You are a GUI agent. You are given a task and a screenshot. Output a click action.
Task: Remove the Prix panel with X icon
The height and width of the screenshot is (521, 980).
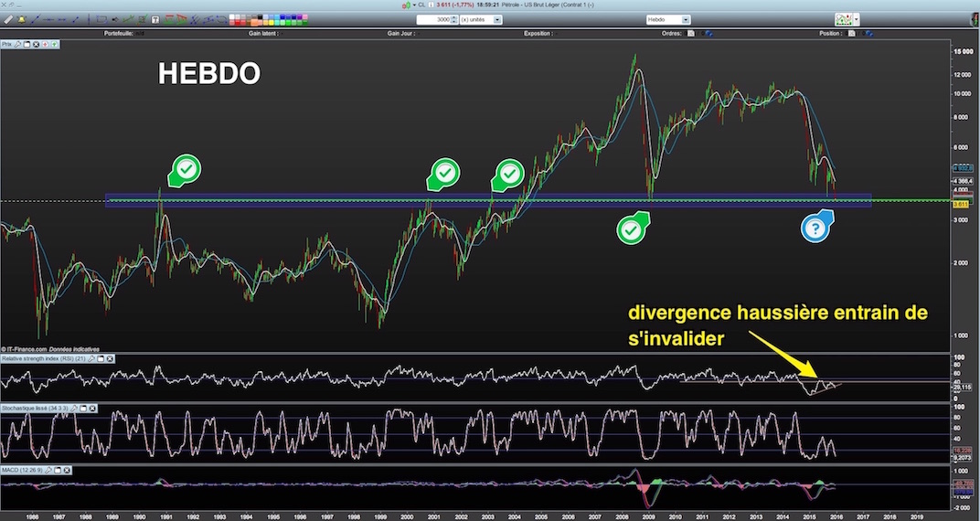click(x=37, y=45)
